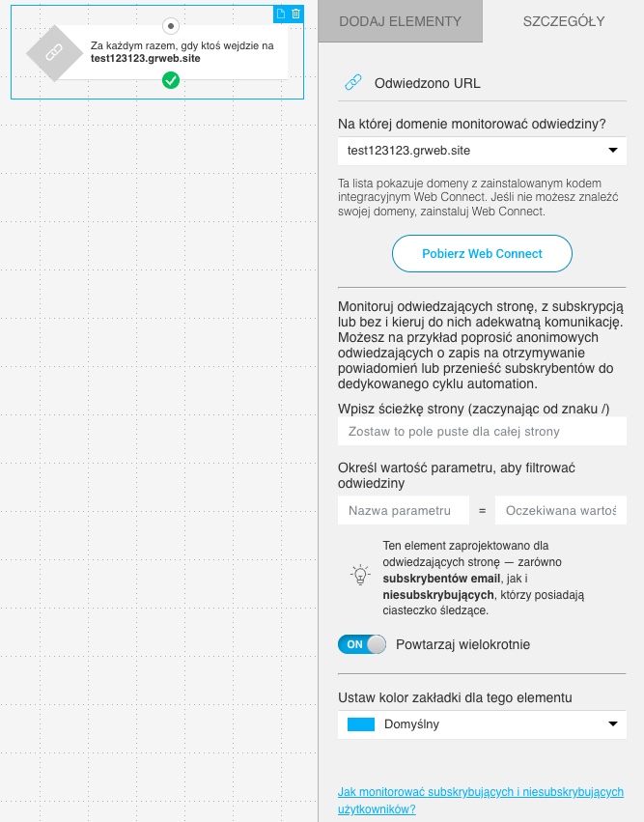Click the expected parameter value field
644x822 pixels.
coord(560,510)
